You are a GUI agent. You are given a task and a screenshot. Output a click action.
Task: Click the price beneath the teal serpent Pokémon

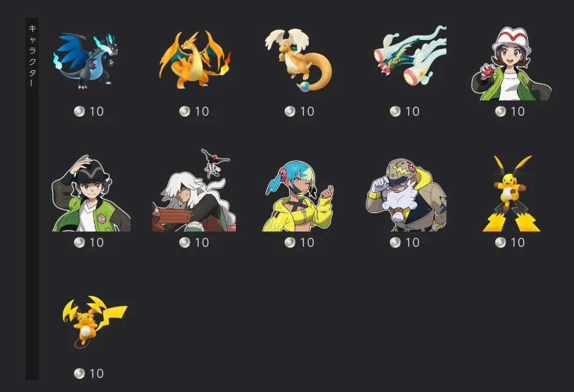pyautogui.click(x=404, y=111)
